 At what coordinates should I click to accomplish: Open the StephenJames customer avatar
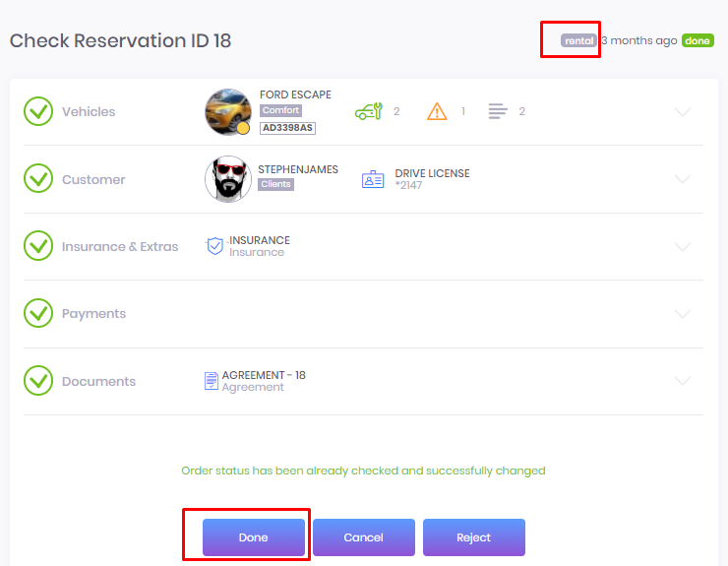point(228,179)
